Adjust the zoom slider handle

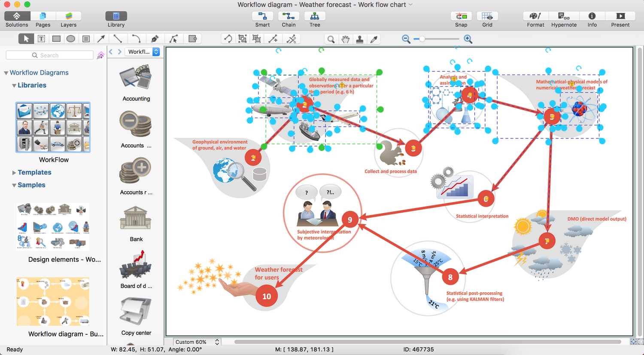coord(422,39)
